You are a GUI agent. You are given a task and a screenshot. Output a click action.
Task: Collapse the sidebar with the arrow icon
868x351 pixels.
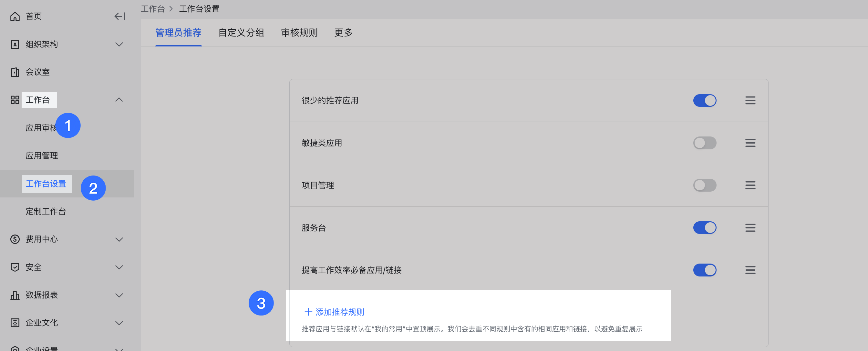(119, 16)
